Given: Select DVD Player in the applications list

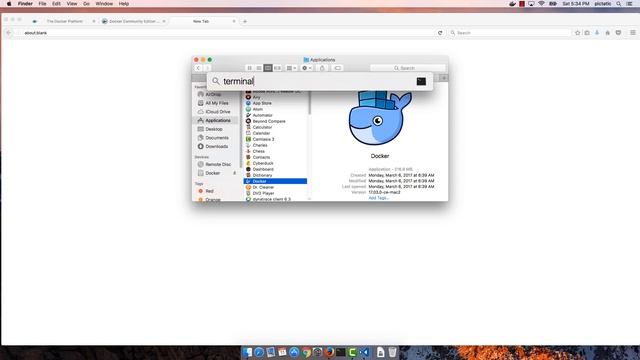Looking at the screenshot, I should pyautogui.click(x=263, y=193).
